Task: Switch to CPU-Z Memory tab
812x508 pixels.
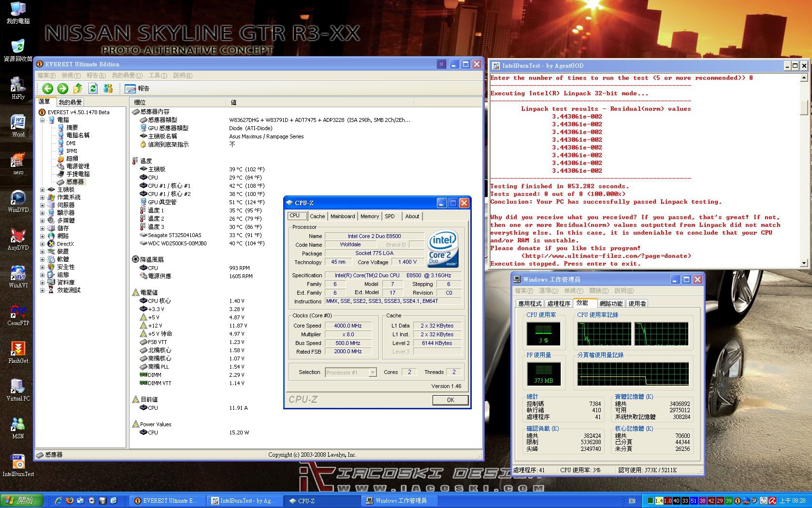Action: (x=370, y=216)
